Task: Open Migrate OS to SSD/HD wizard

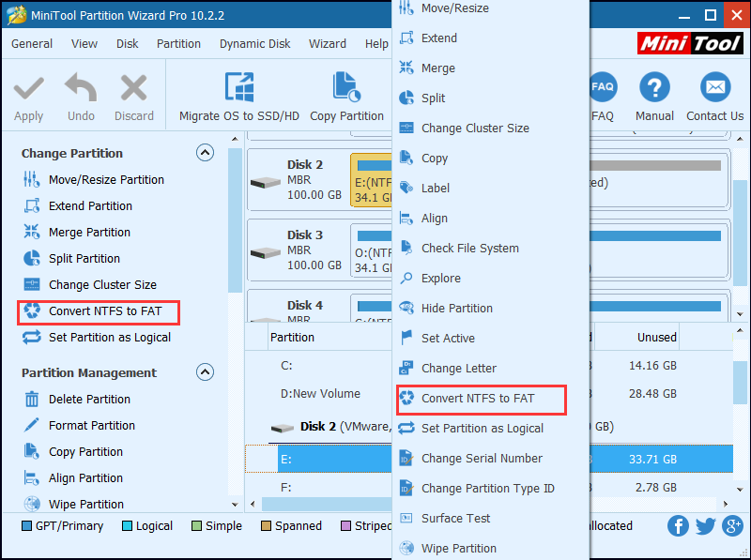Action: coord(239,98)
